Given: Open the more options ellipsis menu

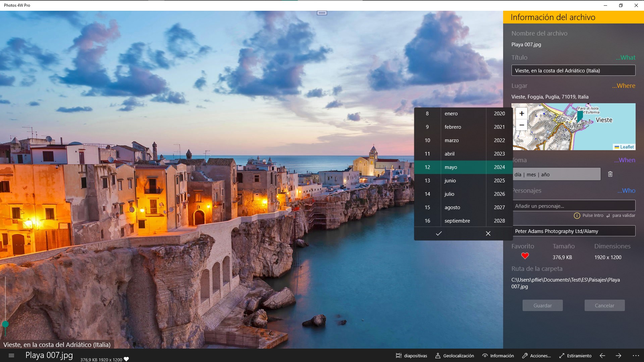Looking at the screenshot, I should [x=636, y=356].
